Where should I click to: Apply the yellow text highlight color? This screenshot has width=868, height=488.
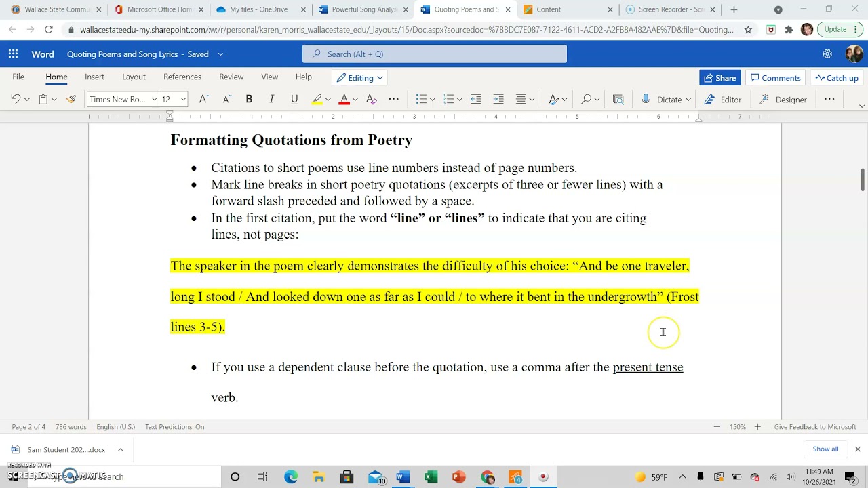click(x=317, y=99)
